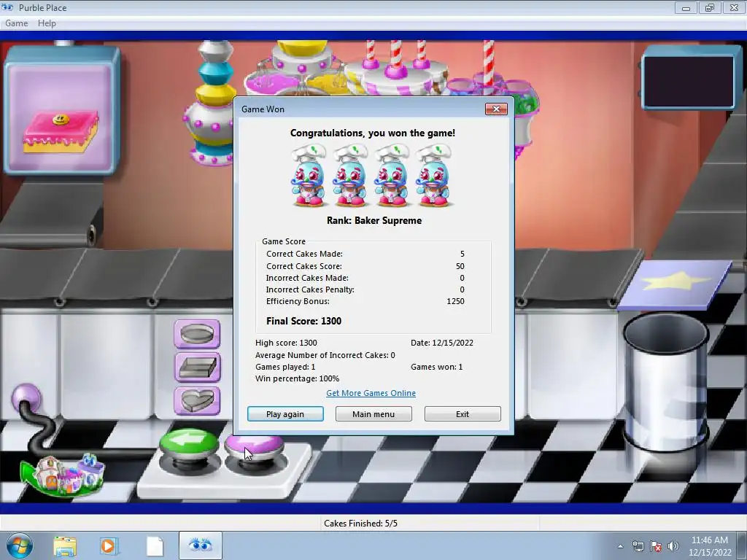Click the network tray icon
The height and width of the screenshot is (560, 747).
pyautogui.click(x=638, y=546)
